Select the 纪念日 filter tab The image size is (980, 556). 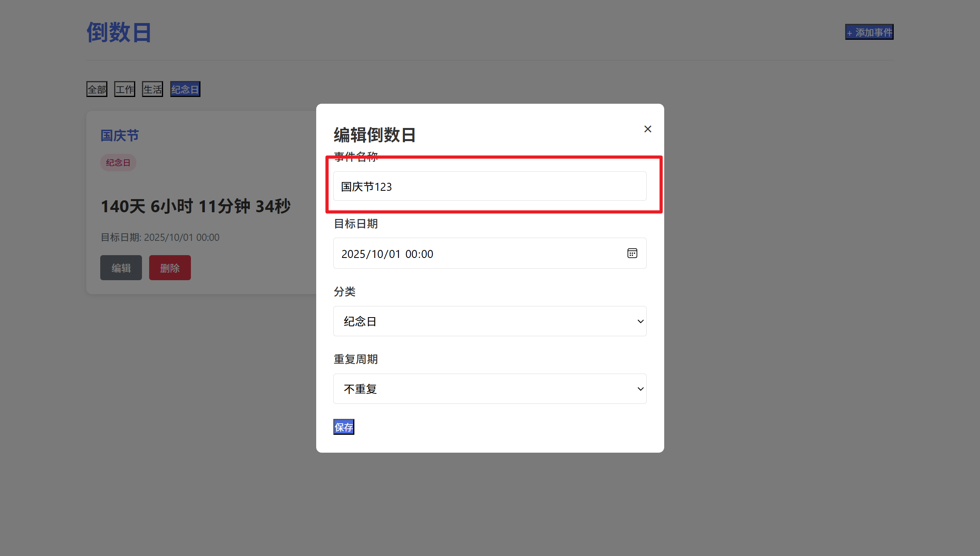tap(185, 89)
